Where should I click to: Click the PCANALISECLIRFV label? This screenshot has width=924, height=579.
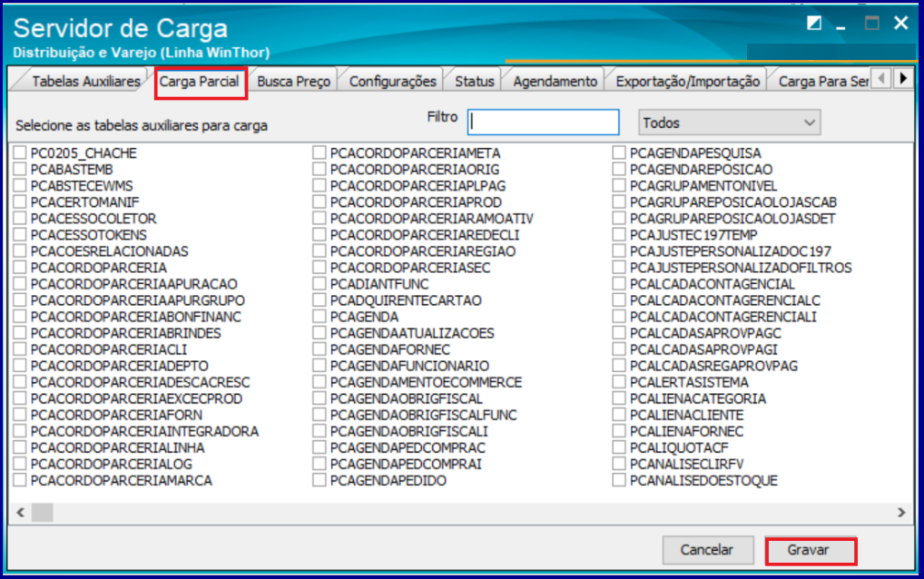(686, 464)
